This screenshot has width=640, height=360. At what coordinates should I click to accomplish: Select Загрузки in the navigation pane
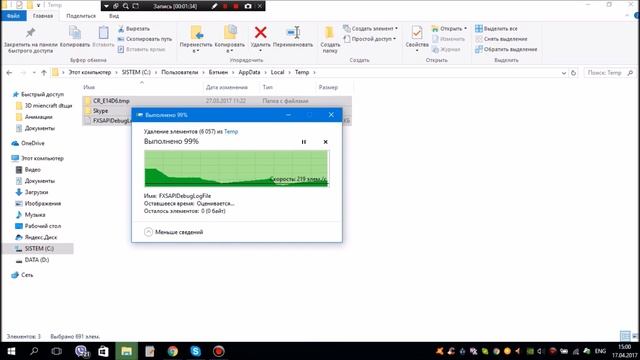point(32,192)
